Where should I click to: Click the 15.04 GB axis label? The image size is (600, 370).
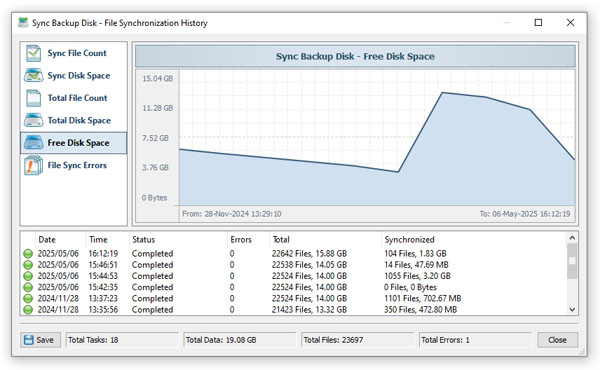pyautogui.click(x=158, y=78)
